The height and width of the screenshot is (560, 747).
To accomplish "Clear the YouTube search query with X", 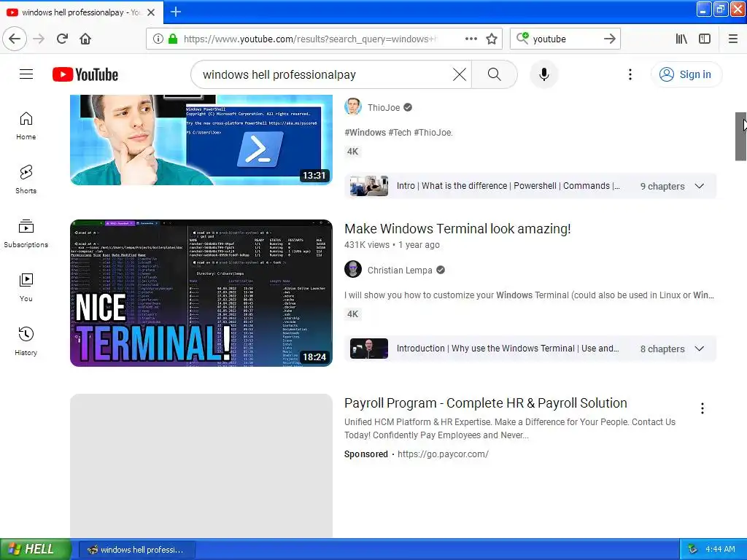I will click(460, 74).
